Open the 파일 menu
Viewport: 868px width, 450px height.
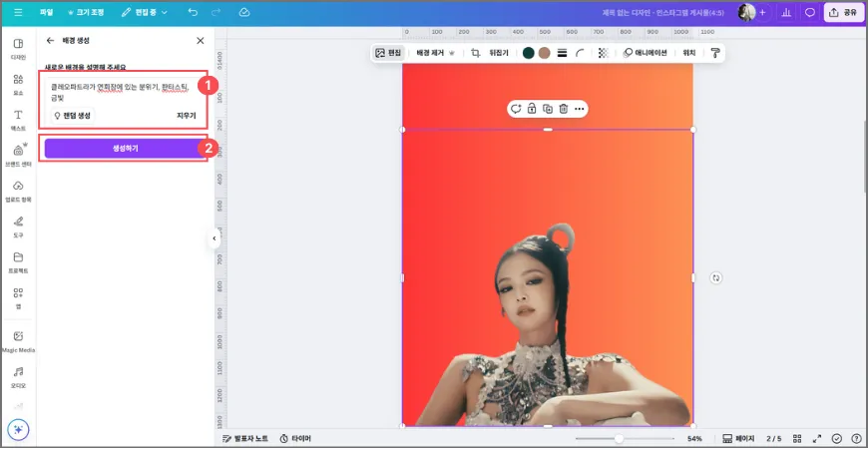point(47,12)
